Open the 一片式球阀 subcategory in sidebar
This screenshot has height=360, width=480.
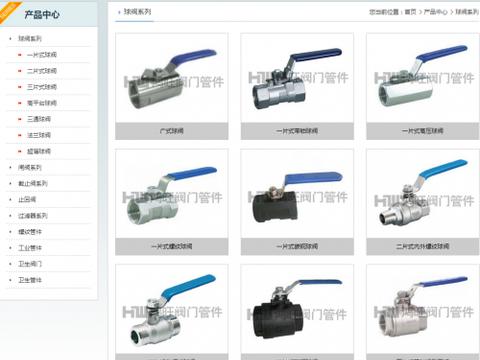[42, 55]
